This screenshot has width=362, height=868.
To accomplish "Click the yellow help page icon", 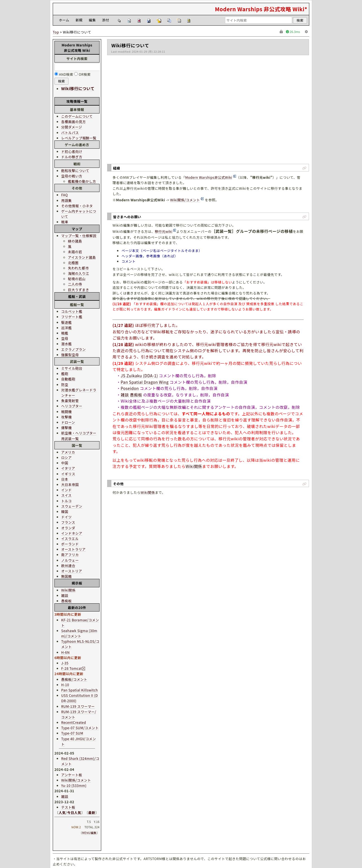I will tap(189, 21).
